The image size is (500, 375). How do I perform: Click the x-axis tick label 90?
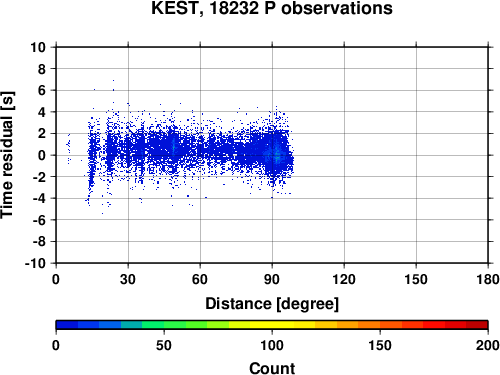point(272,279)
